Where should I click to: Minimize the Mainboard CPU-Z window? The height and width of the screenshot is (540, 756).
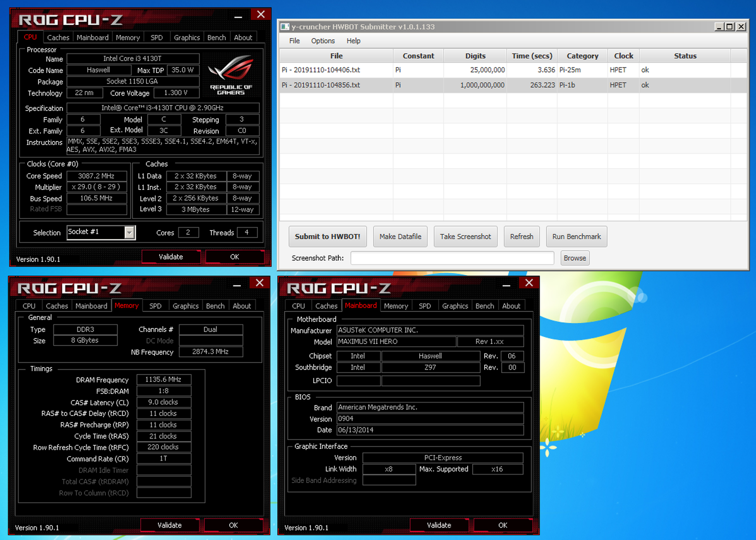pos(506,285)
